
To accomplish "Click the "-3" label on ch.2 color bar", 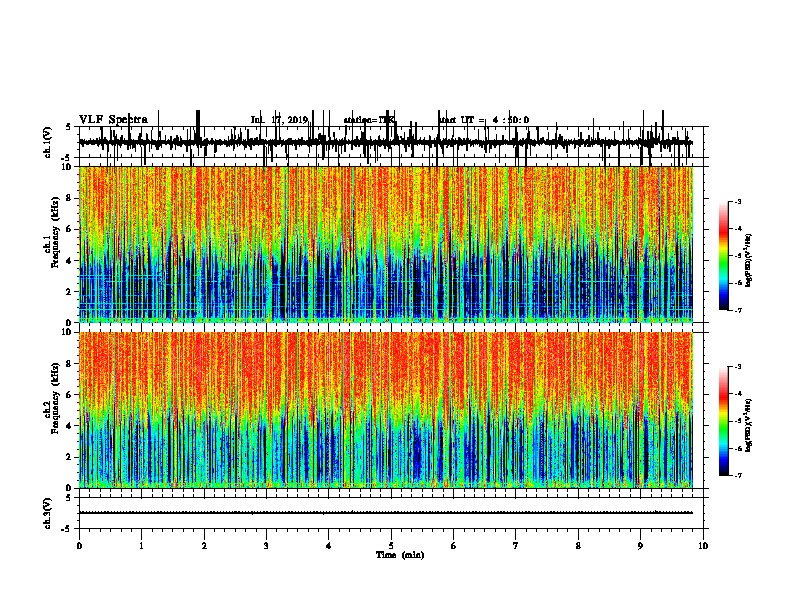I will [737, 367].
